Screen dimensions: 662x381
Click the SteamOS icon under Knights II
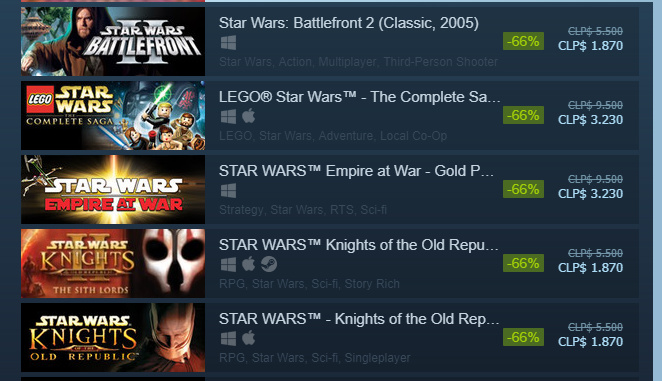click(269, 264)
